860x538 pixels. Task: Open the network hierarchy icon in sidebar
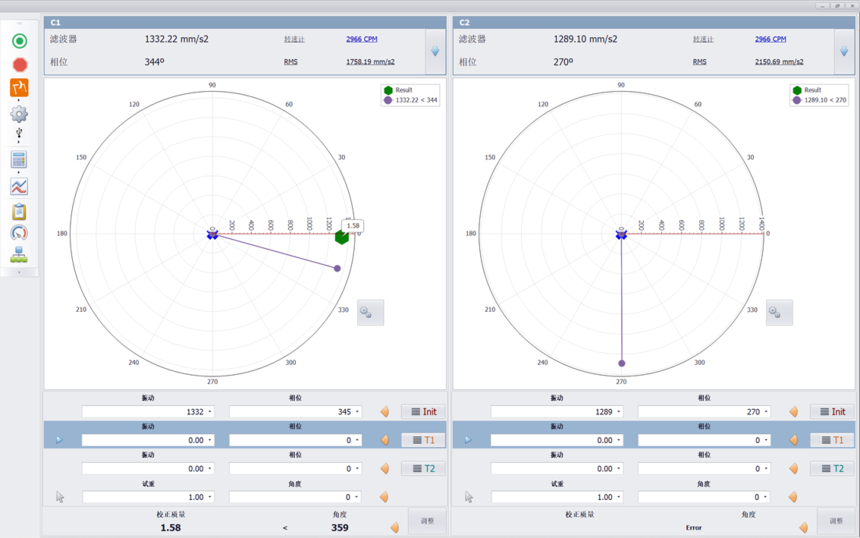19,254
